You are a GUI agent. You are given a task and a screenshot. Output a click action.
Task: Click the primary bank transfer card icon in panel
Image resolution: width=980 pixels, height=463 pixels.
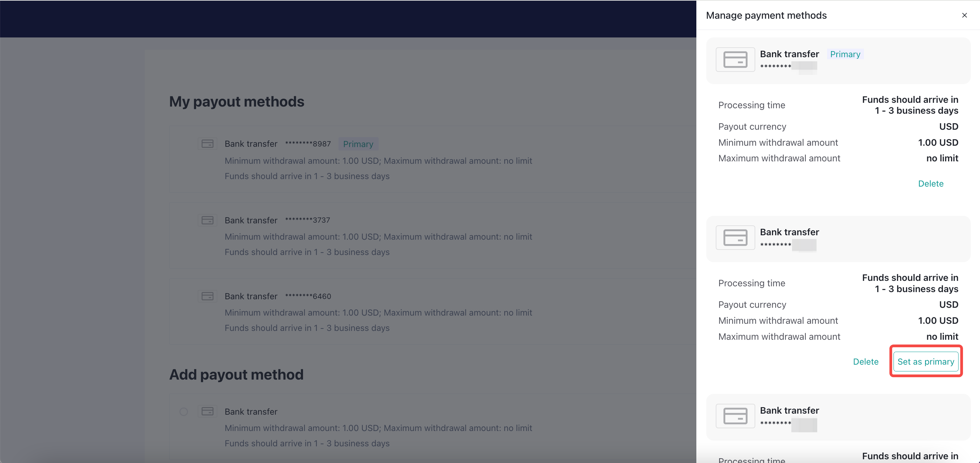click(x=735, y=60)
